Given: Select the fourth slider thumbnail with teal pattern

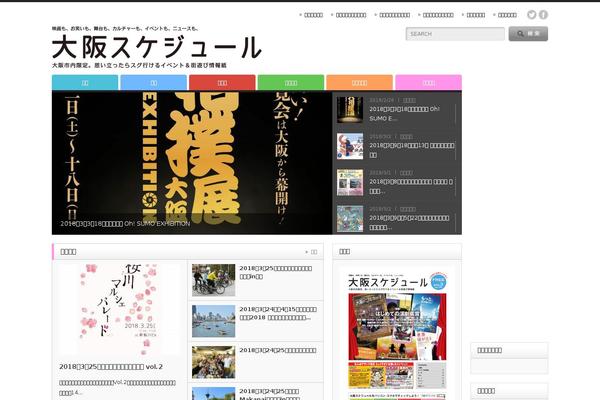Looking at the screenshot, I should (350, 219).
